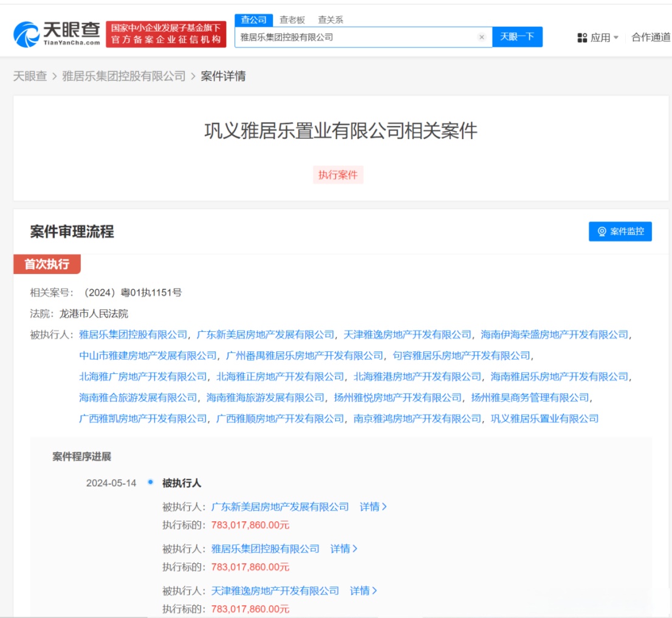Open 海南雅居乐房地产开发有限公司 link
The height and width of the screenshot is (618, 672).
tap(559, 377)
